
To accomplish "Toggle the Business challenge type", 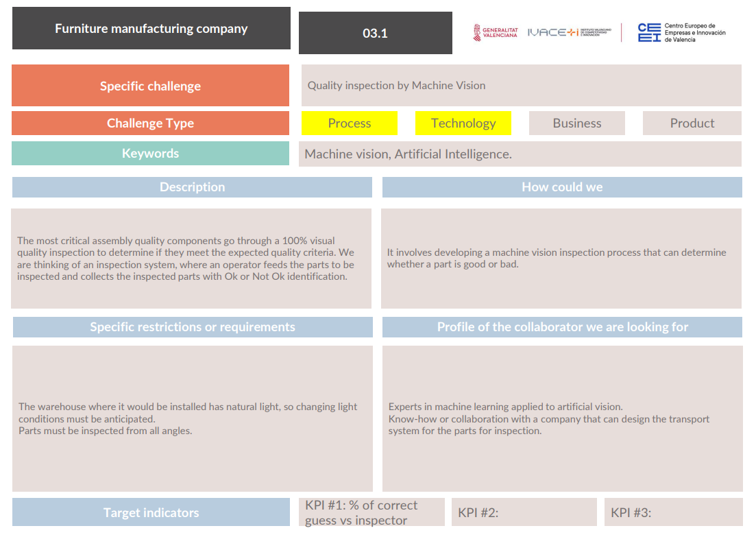I will 576,123.
